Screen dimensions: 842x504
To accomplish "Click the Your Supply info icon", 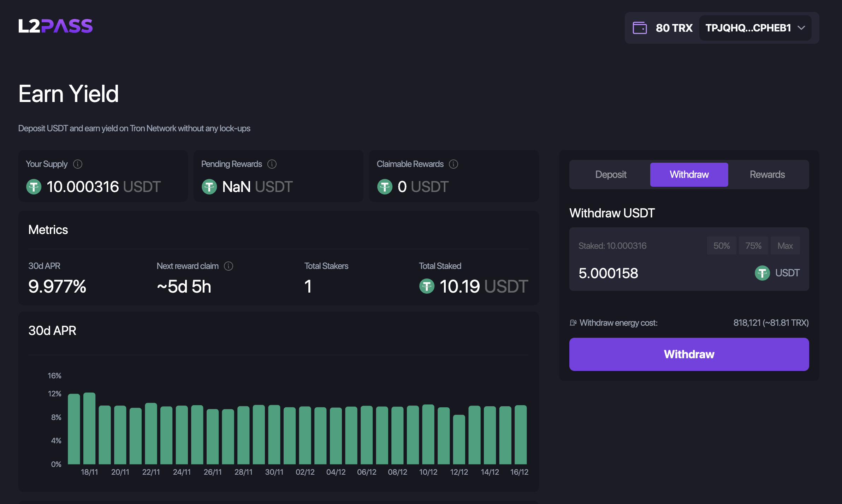I will pyautogui.click(x=78, y=164).
